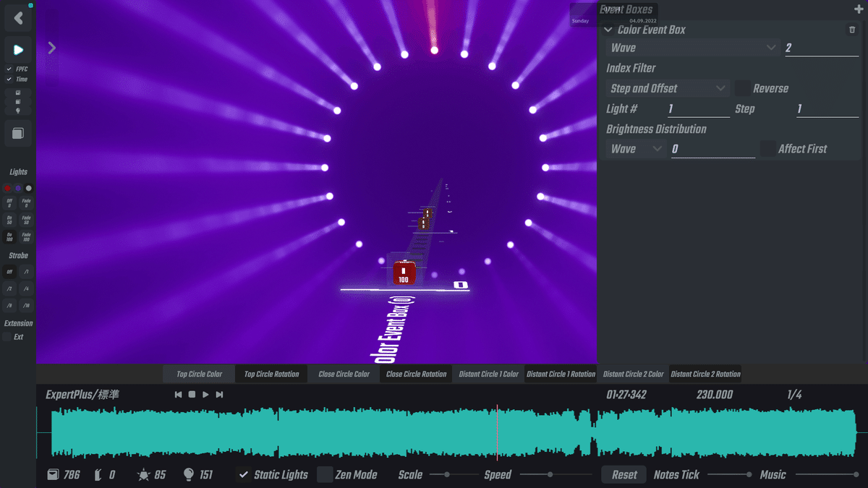Click the obstacles count icon showing 0
Screen dimensions: 868x488
tap(98, 475)
